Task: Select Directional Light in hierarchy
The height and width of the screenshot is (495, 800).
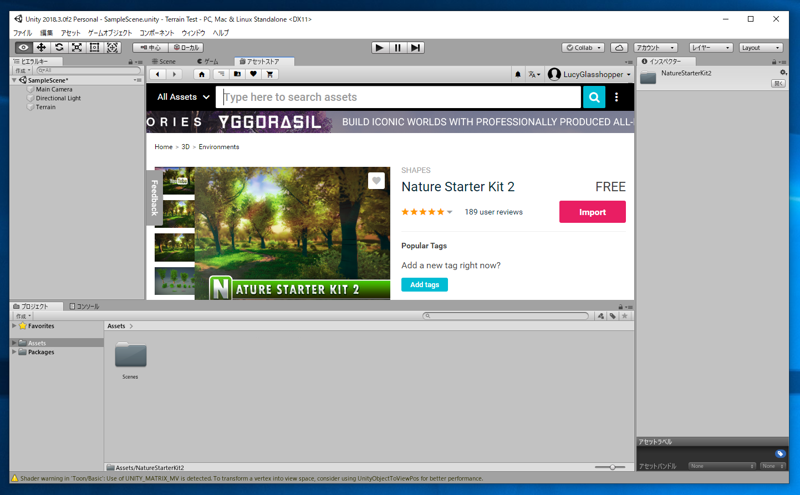Action: click(58, 98)
